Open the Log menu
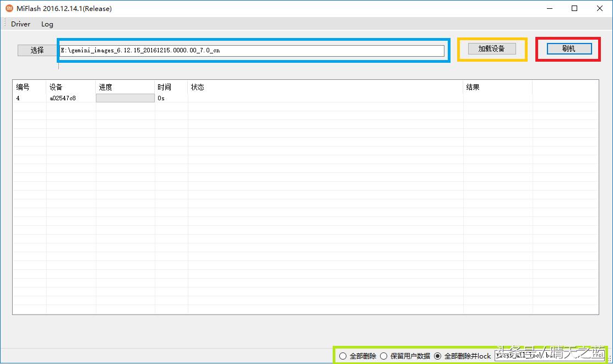This screenshot has width=613, height=364. point(47,24)
